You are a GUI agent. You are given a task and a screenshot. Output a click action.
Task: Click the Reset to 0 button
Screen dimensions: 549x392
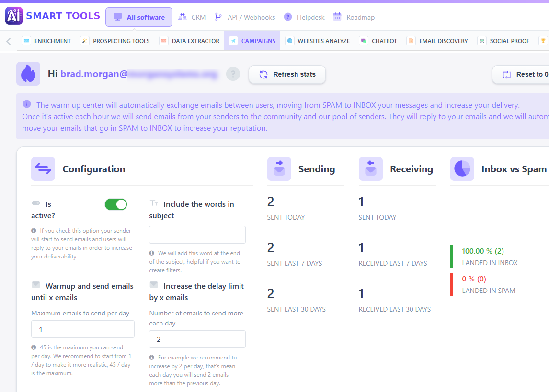(x=521, y=75)
